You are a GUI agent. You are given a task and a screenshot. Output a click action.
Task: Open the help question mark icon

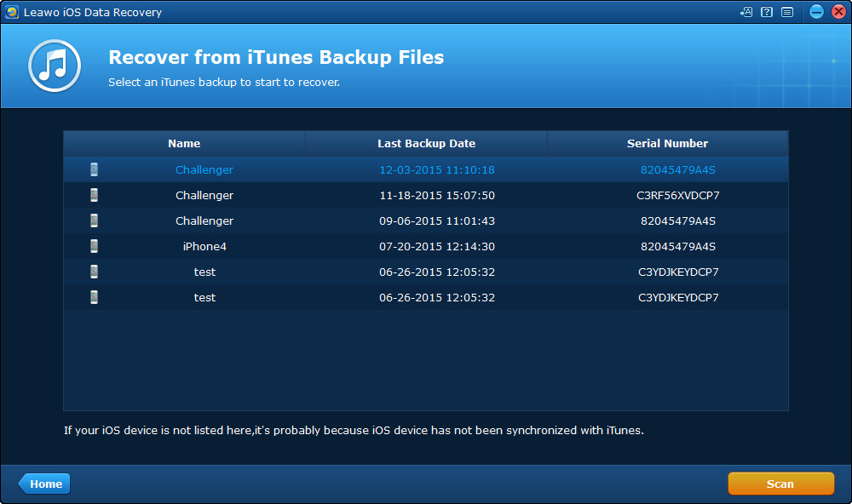coord(767,12)
